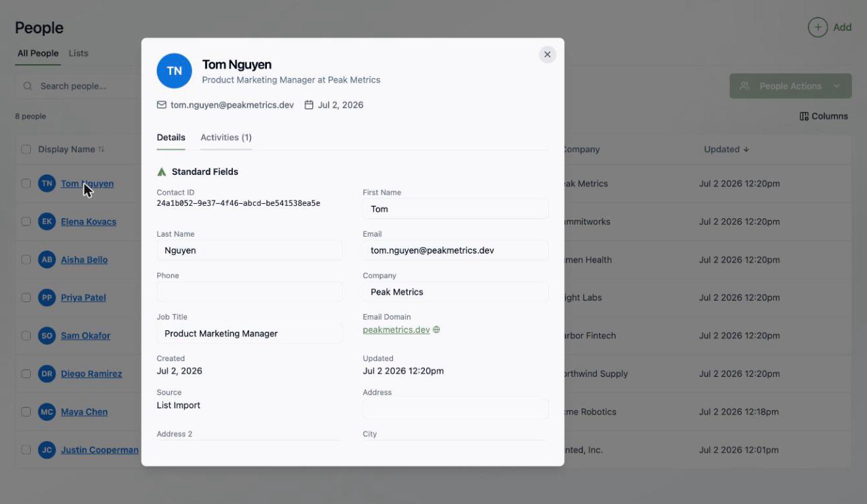The image size is (867, 504).
Task: Click the Last Name field containing Nguyen
Action: click(250, 250)
